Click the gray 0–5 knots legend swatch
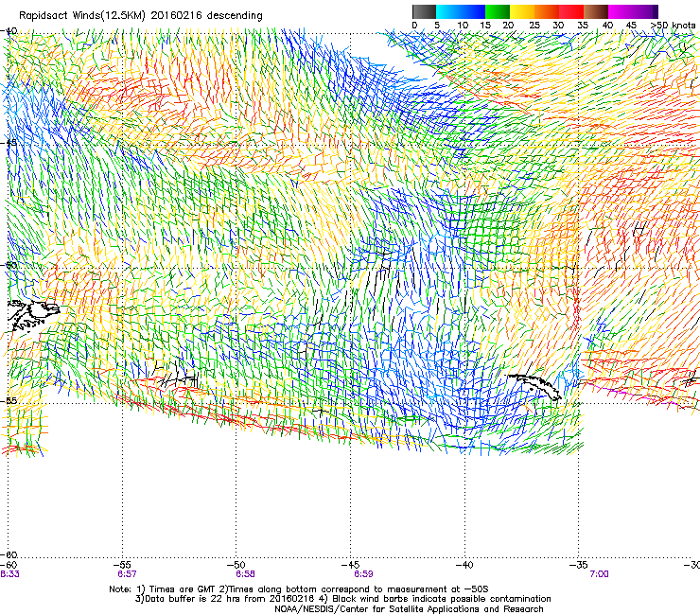 425,11
